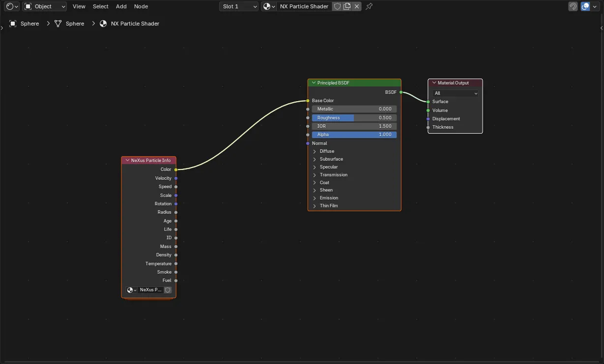Expand the Diffuse panel
Image resolution: width=604 pixels, height=364 pixels.
(315, 151)
